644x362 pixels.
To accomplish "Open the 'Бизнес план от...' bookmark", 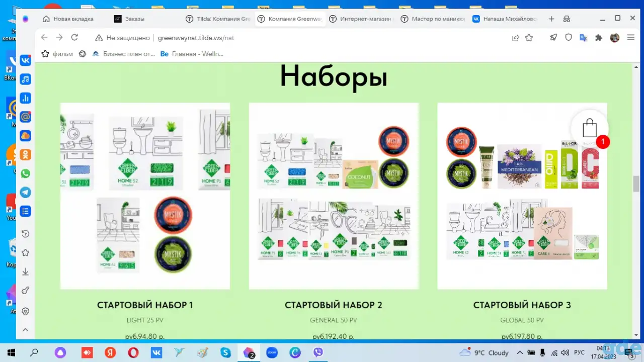I will [124, 54].
